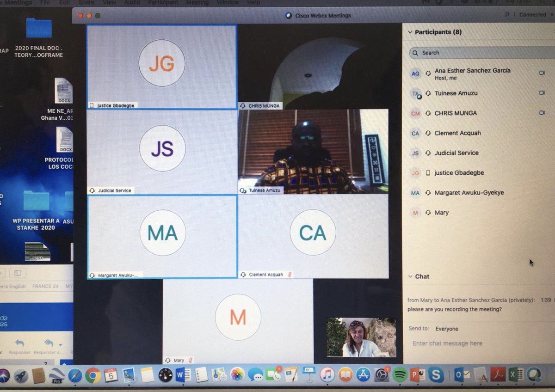The width and height of the screenshot is (555, 392).
Task: Open the Photos app from the Dock
Action: (237, 375)
